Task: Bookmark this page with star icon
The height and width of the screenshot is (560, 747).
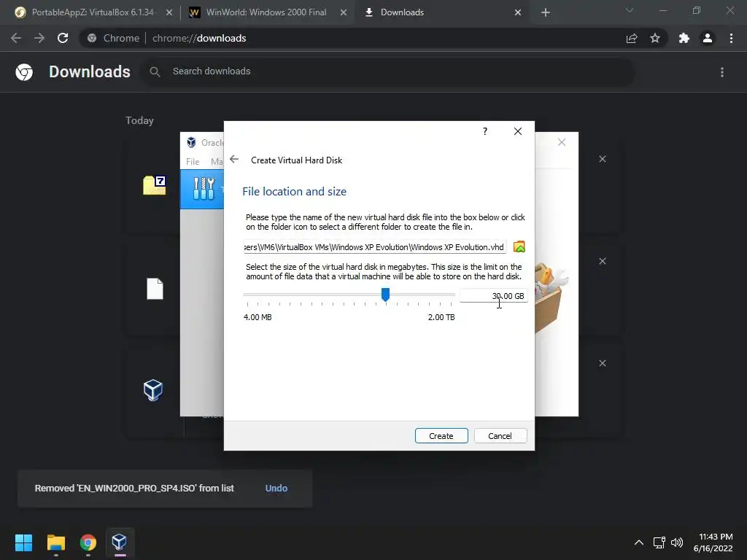Action: 655,38
